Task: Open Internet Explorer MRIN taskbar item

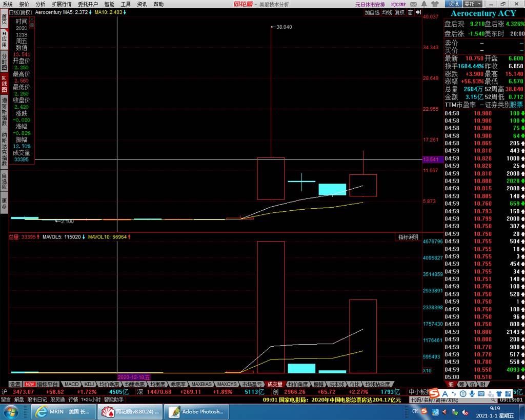Action: coord(63,412)
